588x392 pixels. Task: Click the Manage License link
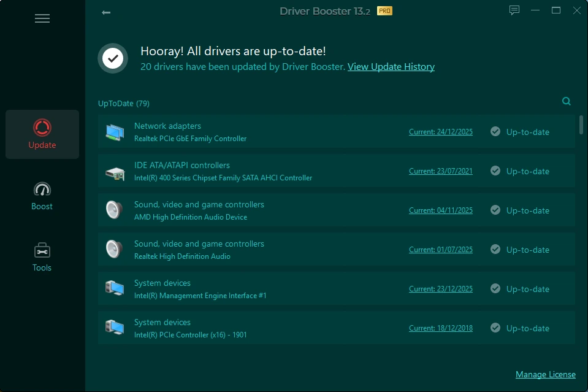click(x=545, y=374)
